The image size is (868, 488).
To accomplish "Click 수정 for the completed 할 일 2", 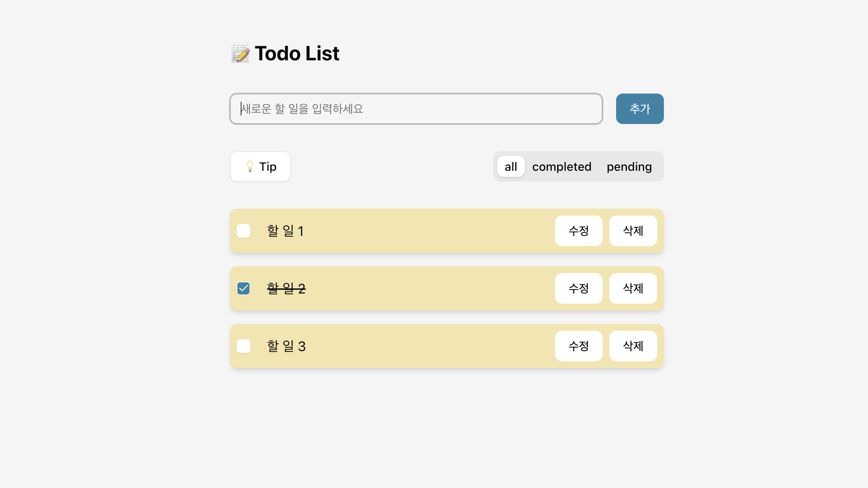I will click(x=578, y=288).
